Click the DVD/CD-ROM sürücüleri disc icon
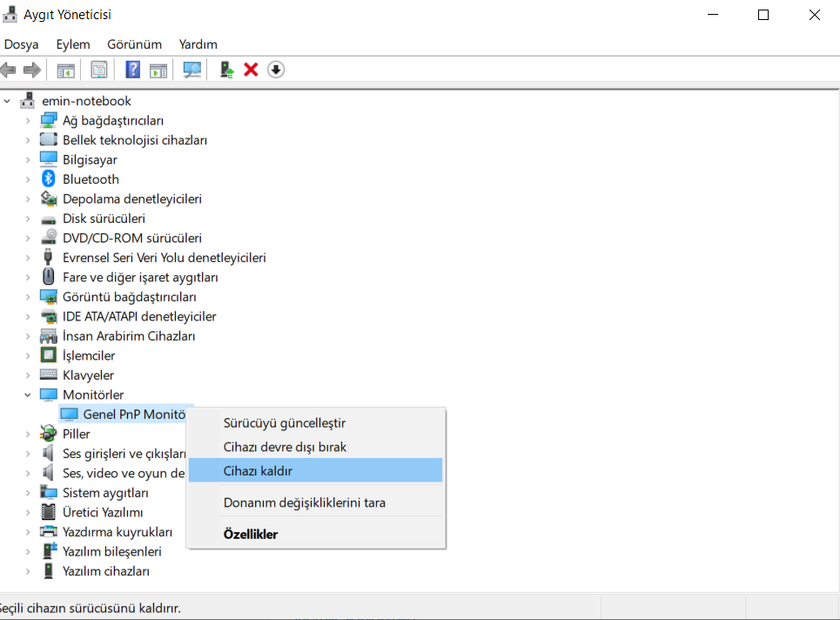 point(48,238)
